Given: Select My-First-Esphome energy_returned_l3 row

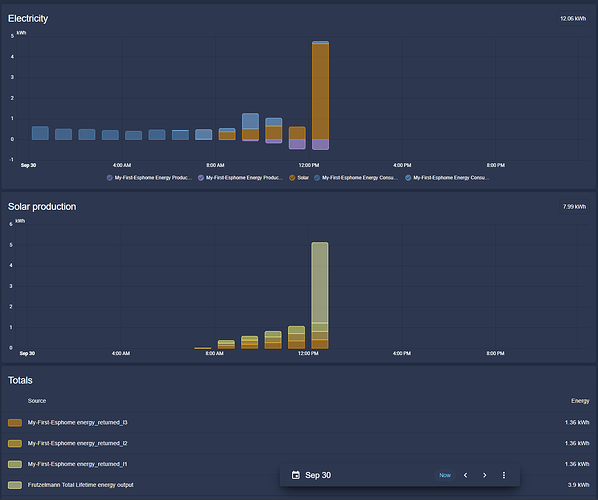Looking at the screenshot, I should (x=299, y=423).
